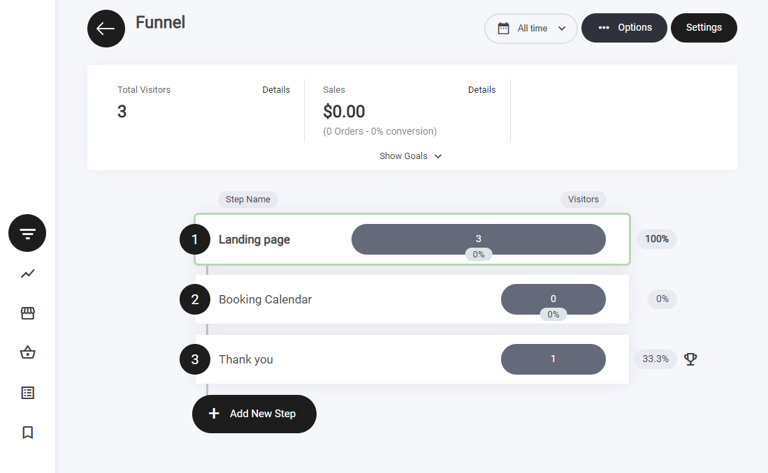View Details for Sales

[481, 90]
